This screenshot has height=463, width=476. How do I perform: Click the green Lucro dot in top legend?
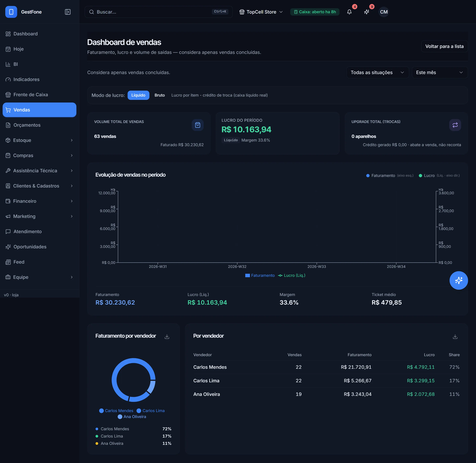pos(420,176)
